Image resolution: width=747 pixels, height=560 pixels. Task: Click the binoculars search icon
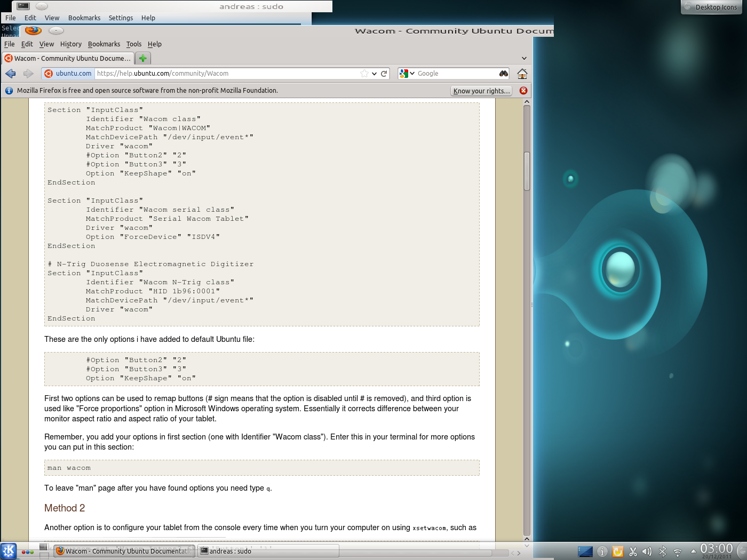tap(503, 74)
